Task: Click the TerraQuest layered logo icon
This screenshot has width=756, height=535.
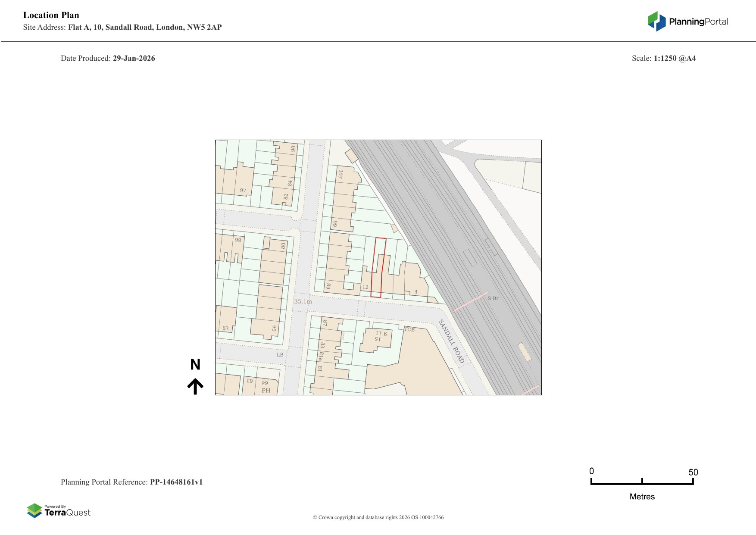Action: click(34, 510)
